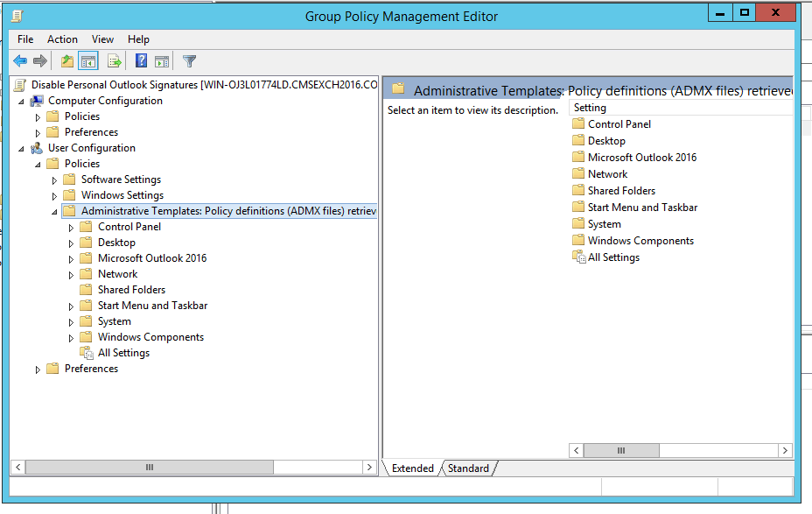The height and width of the screenshot is (514, 812).
Task: Select the Extended tab
Action: (x=412, y=468)
